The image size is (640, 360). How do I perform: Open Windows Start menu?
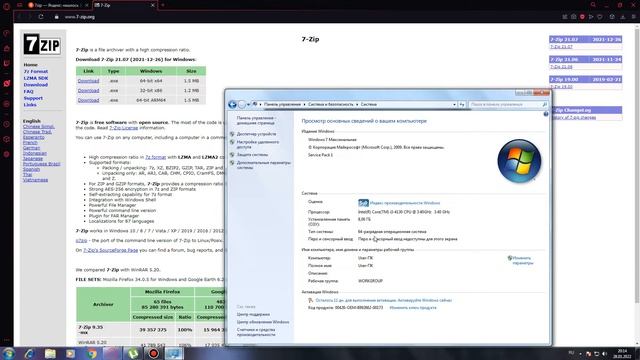[x=8, y=353]
